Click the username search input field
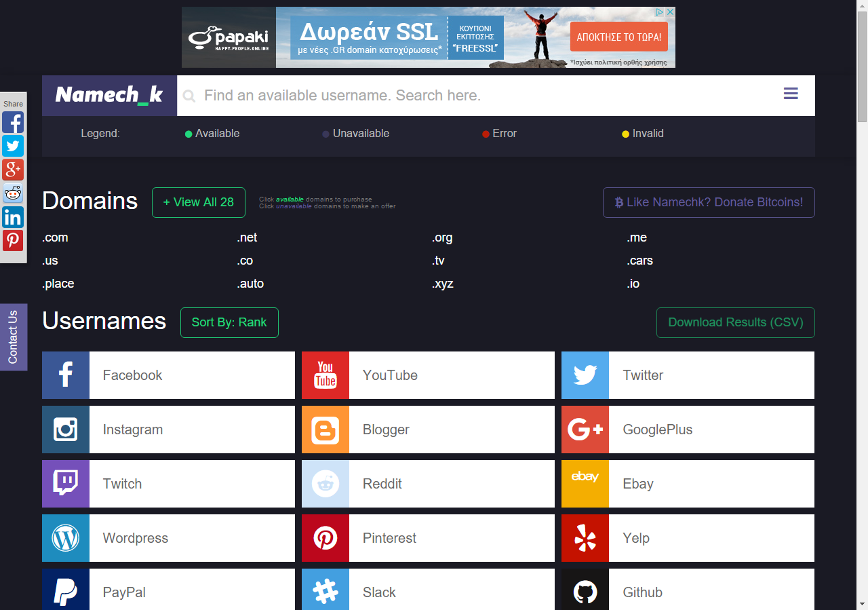868x610 pixels. pos(475,96)
